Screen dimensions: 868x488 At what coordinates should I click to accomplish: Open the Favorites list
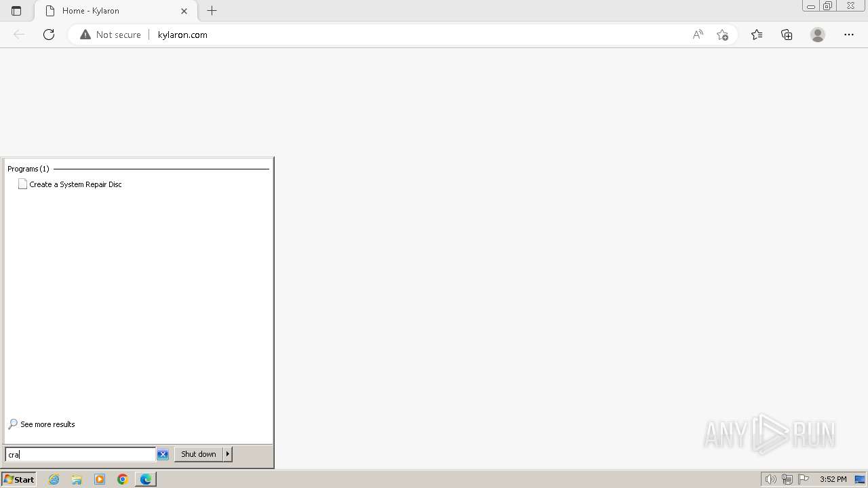click(x=757, y=35)
